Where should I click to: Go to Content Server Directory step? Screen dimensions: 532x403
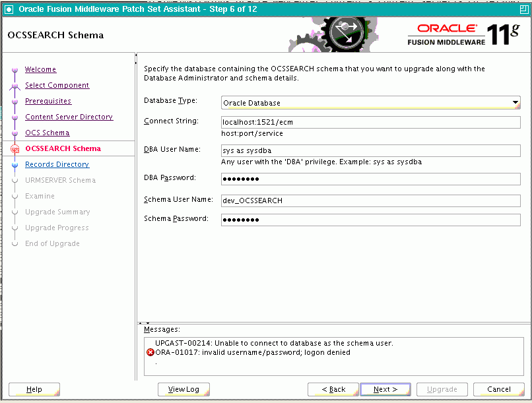(69, 117)
